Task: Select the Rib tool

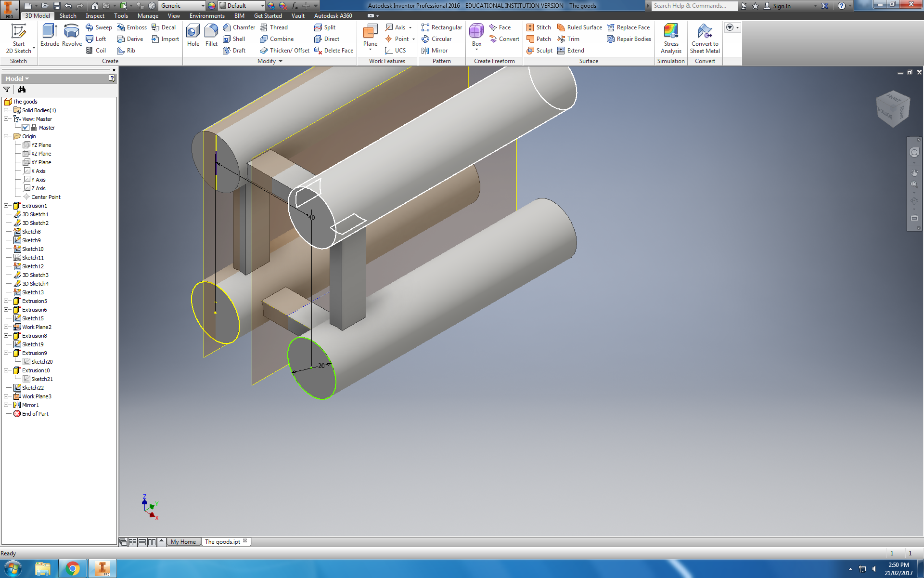Action: (126, 51)
